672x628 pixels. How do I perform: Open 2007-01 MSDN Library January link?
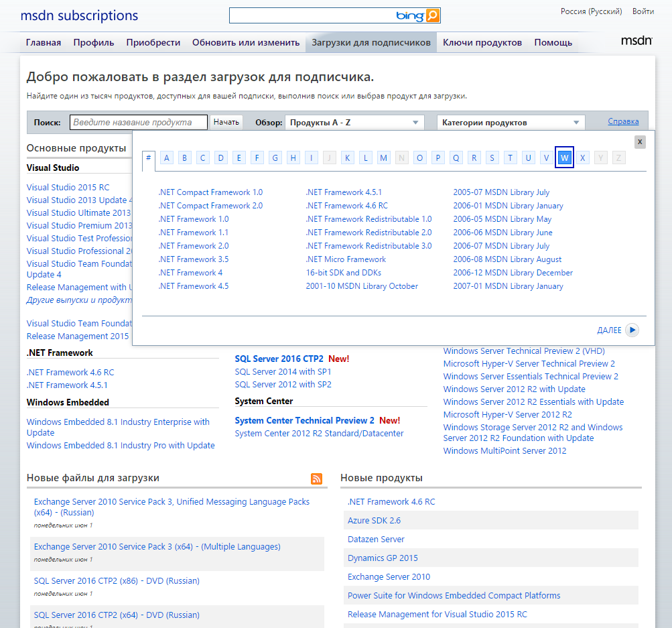pos(509,286)
